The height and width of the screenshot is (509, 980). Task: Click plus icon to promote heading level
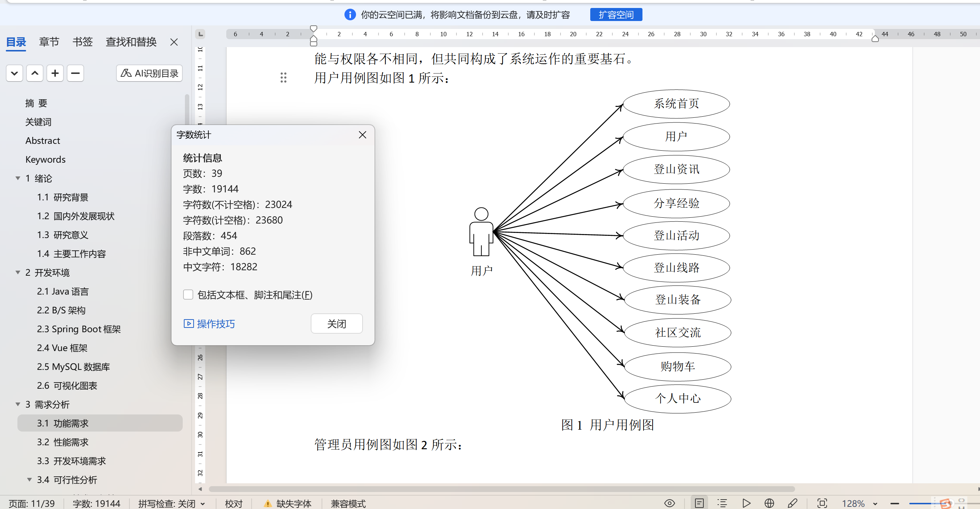pyautogui.click(x=55, y=73)
